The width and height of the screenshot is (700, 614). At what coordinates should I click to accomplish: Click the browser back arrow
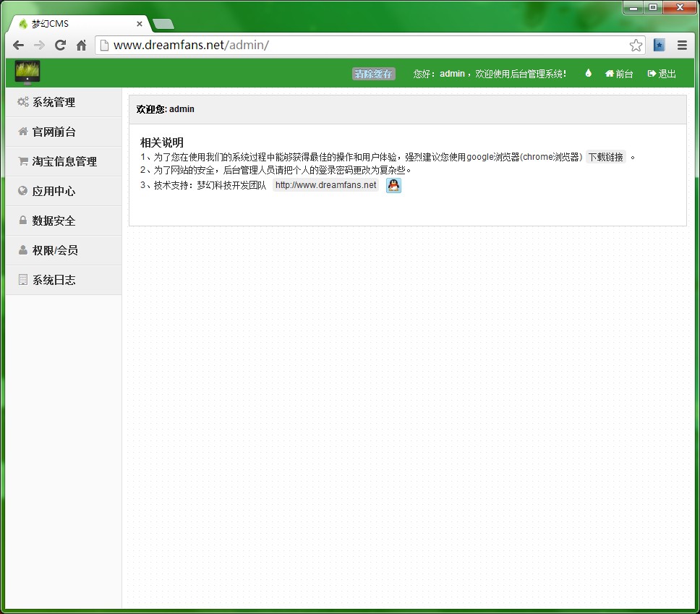point(18,45)
